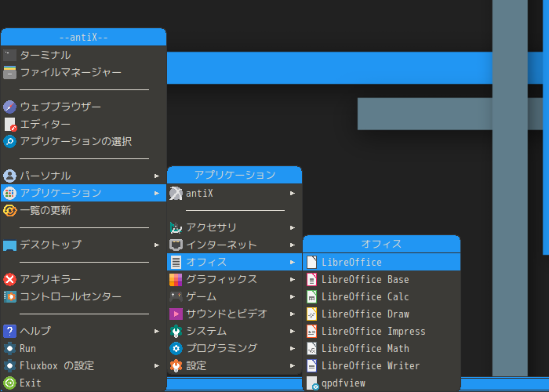Click the desktop monitor icon beside デスクトップ
This screenshot has width=549, height=392.
pos(9,245)
